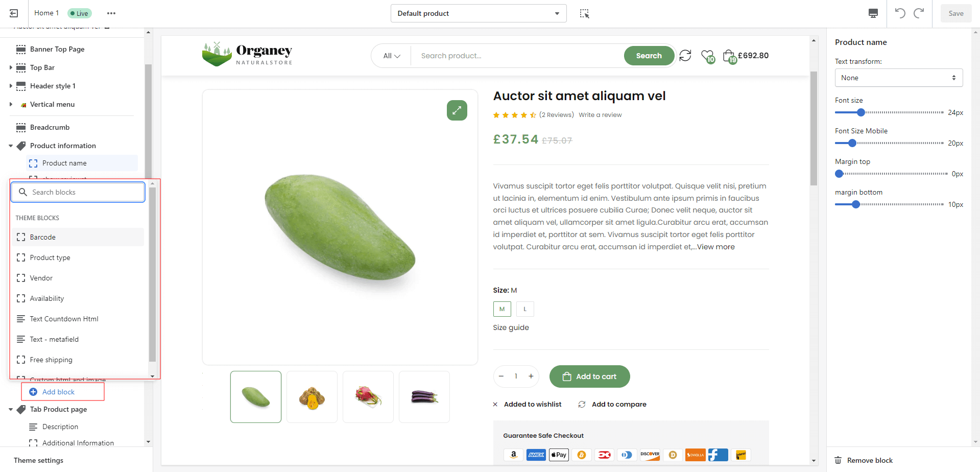The width and height of the screenshot is (980, 472).
Task: Click the redo arrow icon
Action: pos(919,13)
